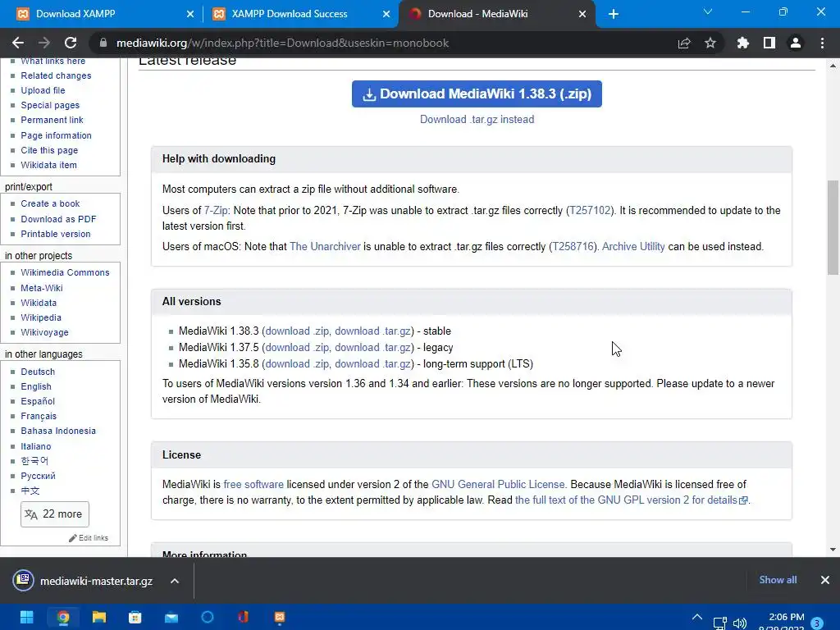This screenshot has width=840, height=630.
Task: Reload the current page
Action: click(71, 43)
